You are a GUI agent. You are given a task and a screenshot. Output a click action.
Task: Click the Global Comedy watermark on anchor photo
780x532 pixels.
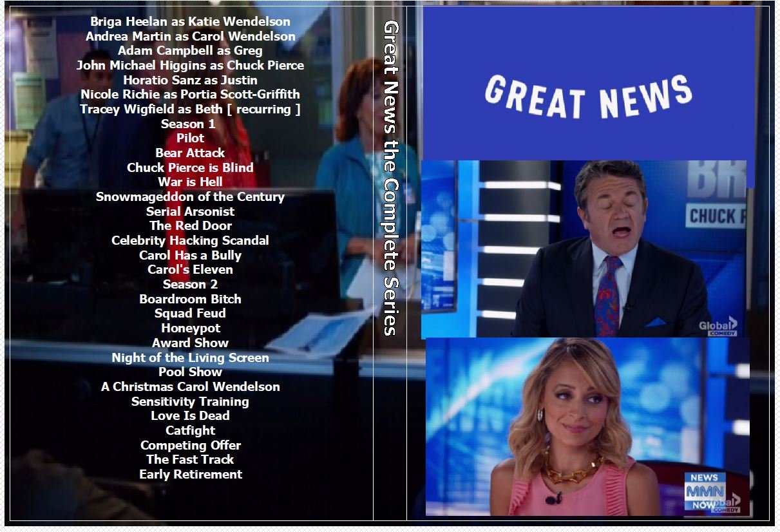pos(718,327)
